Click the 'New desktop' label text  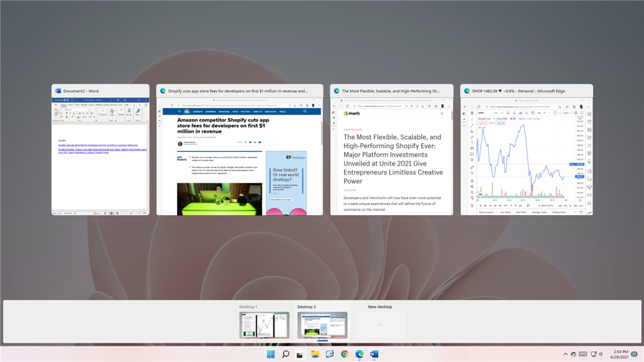pyautogui.click(x=380, y=307)
